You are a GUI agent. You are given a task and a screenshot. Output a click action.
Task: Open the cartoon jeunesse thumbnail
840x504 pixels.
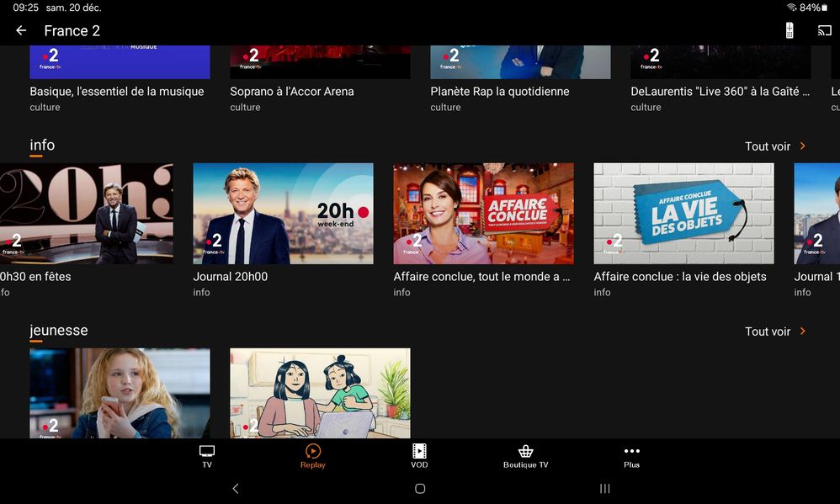[x=320, y=393]
